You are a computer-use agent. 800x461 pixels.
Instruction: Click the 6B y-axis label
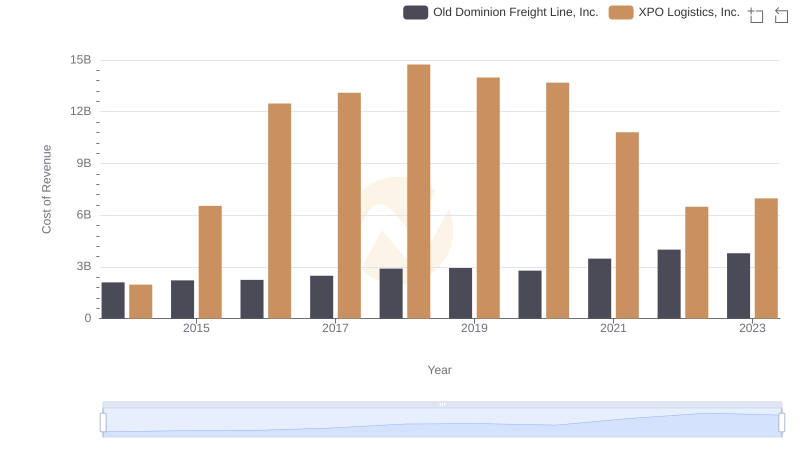(84, 215)
